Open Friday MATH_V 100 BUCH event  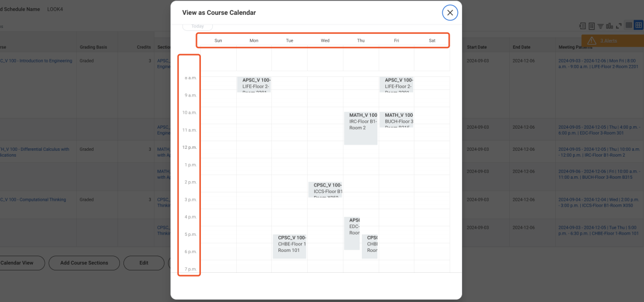397,119
